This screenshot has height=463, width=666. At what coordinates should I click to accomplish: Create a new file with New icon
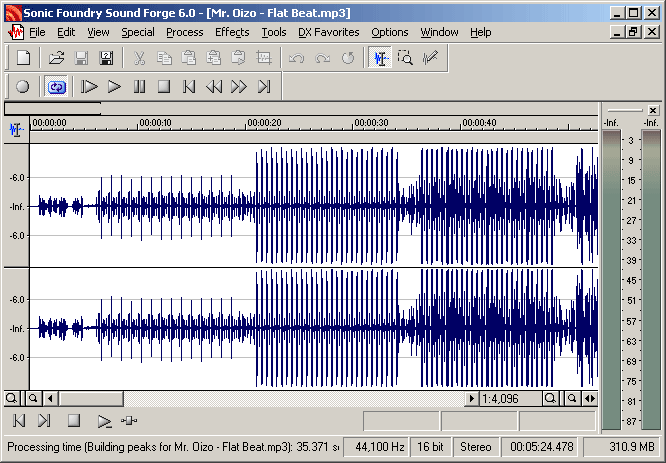[23, 58]
